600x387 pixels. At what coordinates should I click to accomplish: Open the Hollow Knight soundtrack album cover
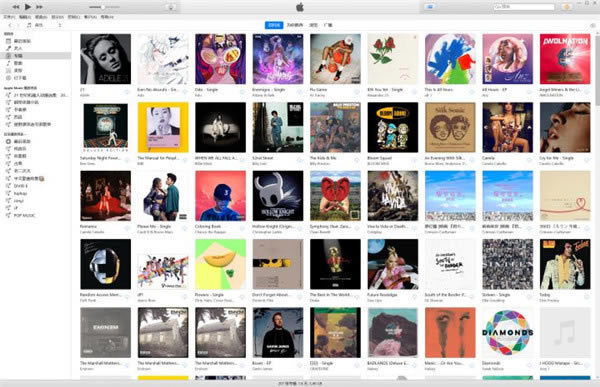278,196
